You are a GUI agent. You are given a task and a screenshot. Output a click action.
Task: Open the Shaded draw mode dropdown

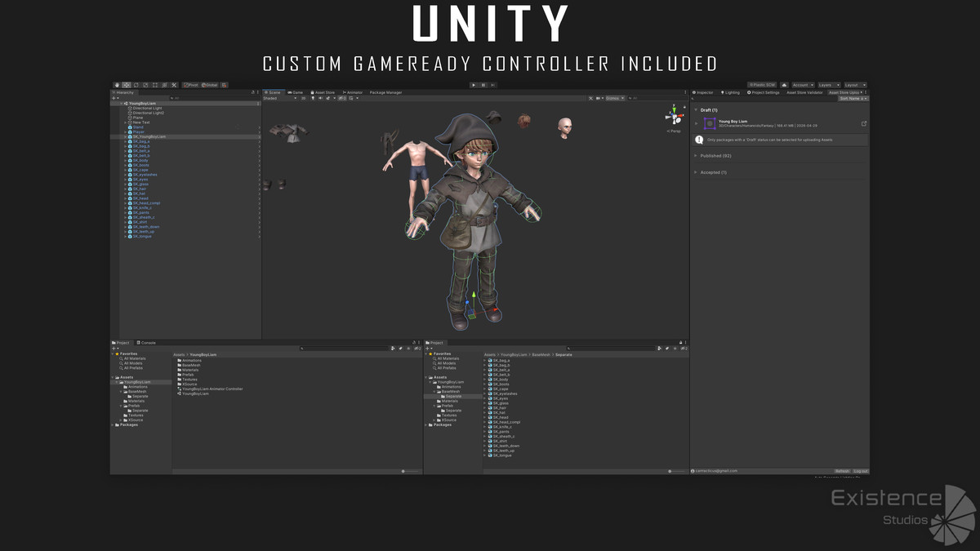coord(279,98)
